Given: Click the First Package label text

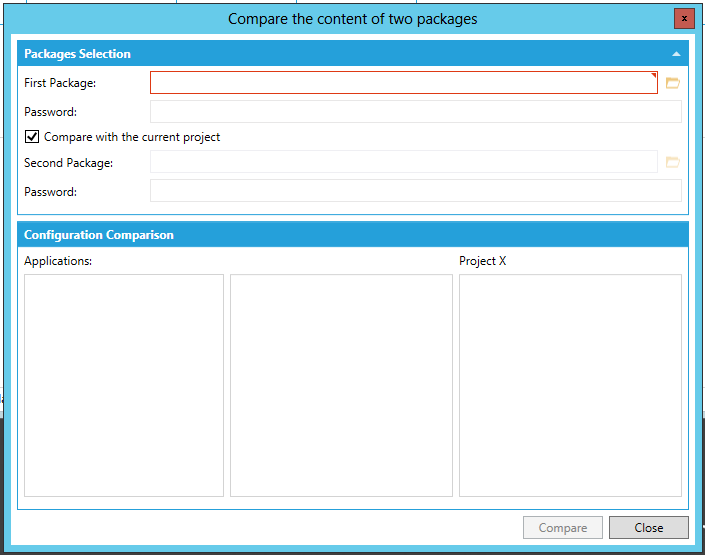Looking at the screenshot, I should (x=60, y=83).
